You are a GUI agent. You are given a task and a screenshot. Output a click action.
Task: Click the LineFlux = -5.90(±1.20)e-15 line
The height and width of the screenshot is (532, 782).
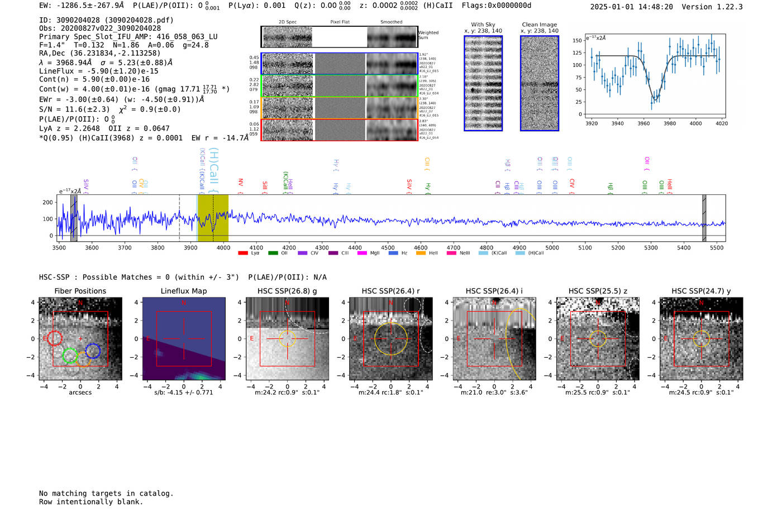click(x=99, y=71)
